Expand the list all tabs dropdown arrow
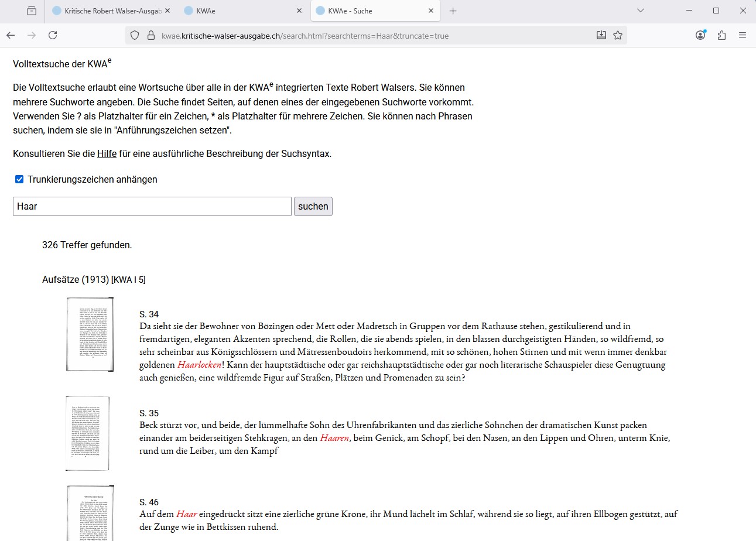The height and width of the screenshot is (541, 756). coord(641,11)
